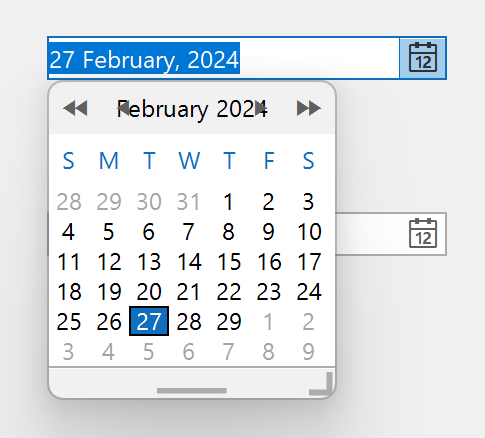Pick grayed-out March 9 in last row
This screenshot has width=485, height=438.
(308, 352)
